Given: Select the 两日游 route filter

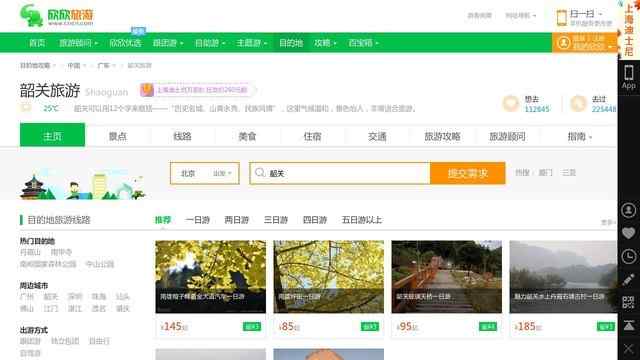Looking at the screenshot, I should coord(237,220).
